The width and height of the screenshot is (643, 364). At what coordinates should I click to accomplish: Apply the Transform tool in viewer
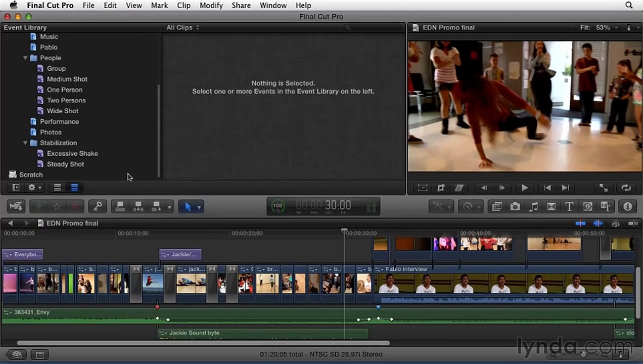tap(423, 188)
